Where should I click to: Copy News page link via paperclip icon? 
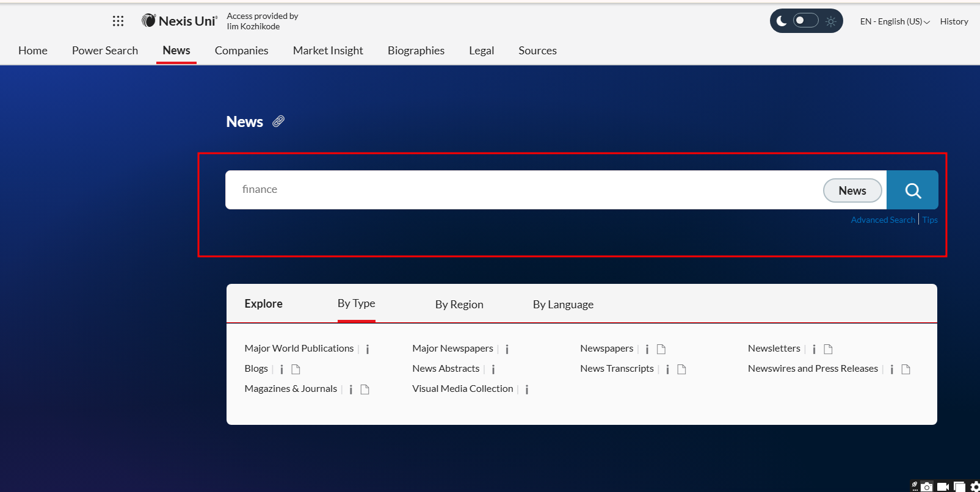point(278,121)
